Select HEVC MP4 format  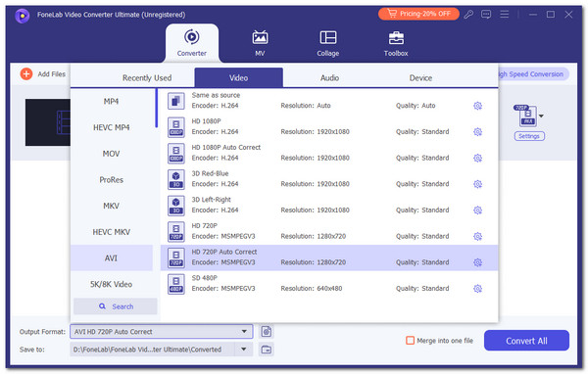[x=112, y=127]
